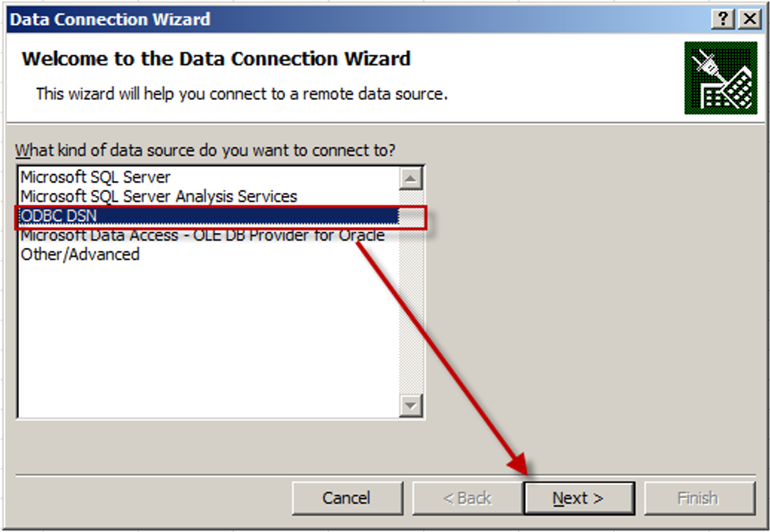Click the list scrollbar down arrow

pyautogui.click(x=411, y=405)
